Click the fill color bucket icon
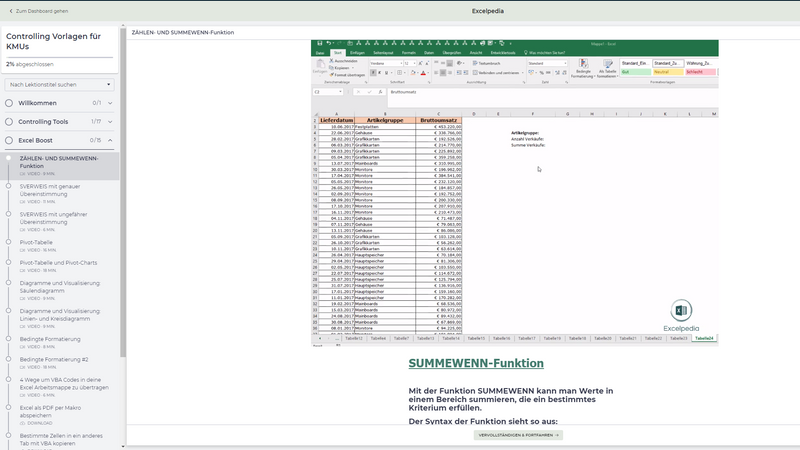Screen dimensions: 800x450 pyautogui.click(x=413, y=73)
